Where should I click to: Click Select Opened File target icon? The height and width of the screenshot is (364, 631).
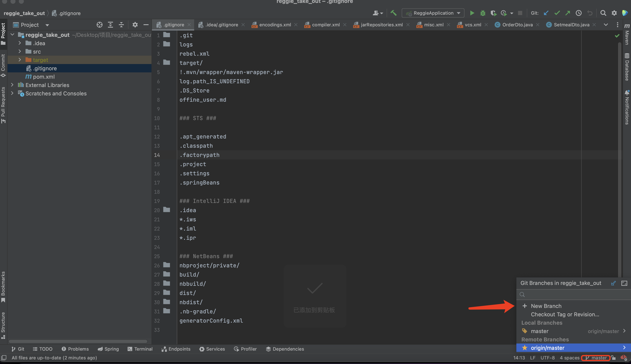[100, 25]
